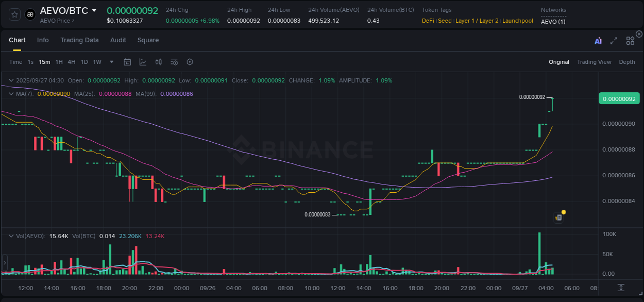Image resolution: width=644 pixels, height=302 pixels.
Task: Click the Launchpool token tag
Action: (x=517, y=21)
